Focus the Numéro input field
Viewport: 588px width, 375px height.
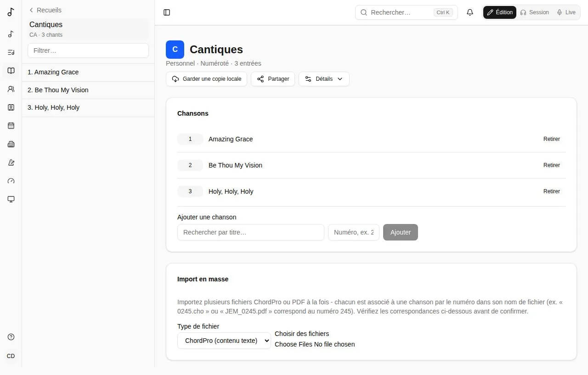click(354, 232)
